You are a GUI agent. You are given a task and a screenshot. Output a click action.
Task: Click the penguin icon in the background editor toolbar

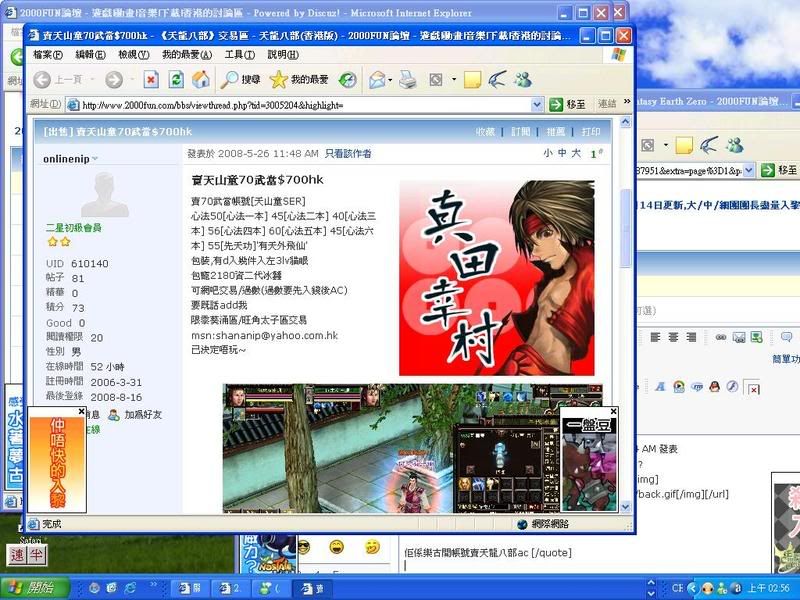tap(714, 387)
